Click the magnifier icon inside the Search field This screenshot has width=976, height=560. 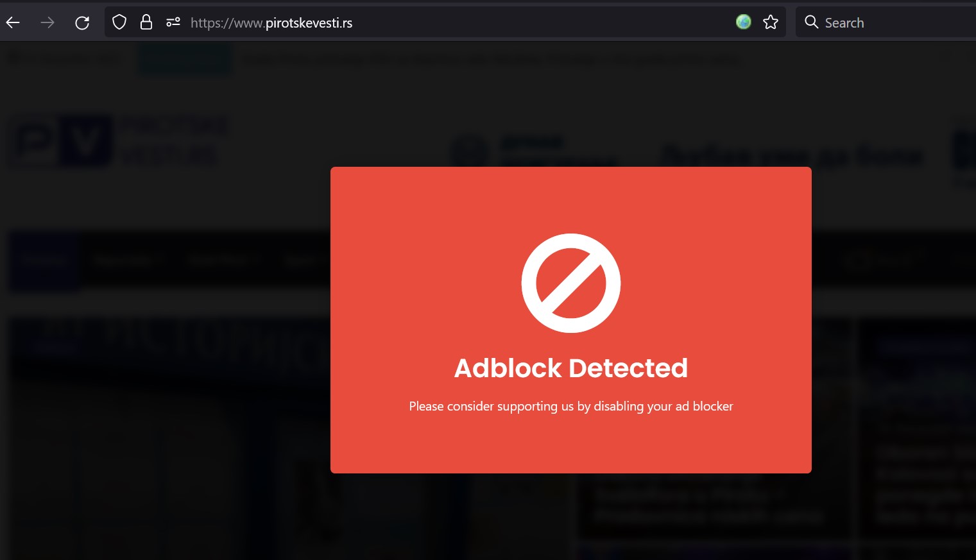click(x=811, y=22)
